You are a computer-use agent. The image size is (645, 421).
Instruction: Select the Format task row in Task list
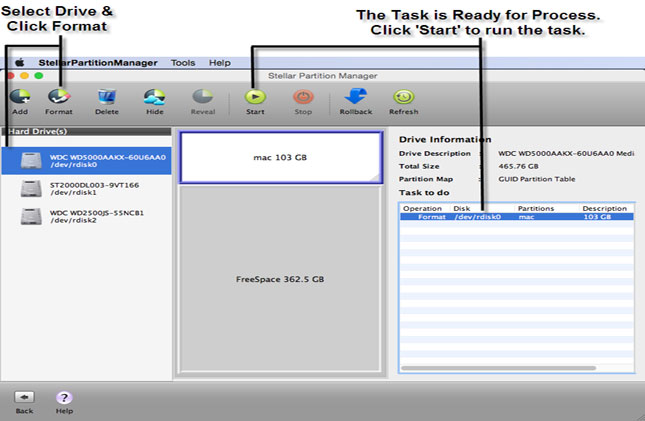point(517,216)
